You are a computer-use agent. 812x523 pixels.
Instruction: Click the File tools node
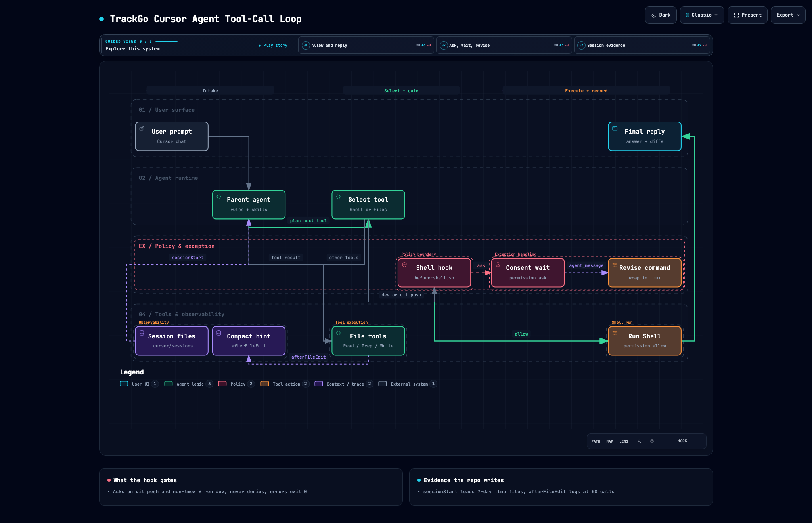pos(368,341)
